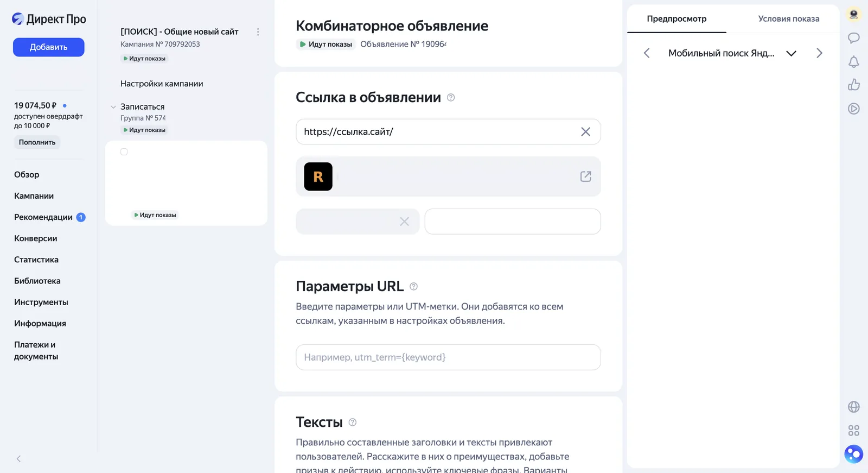
Task: Show help for Тексты section
Action: [353, 422]
